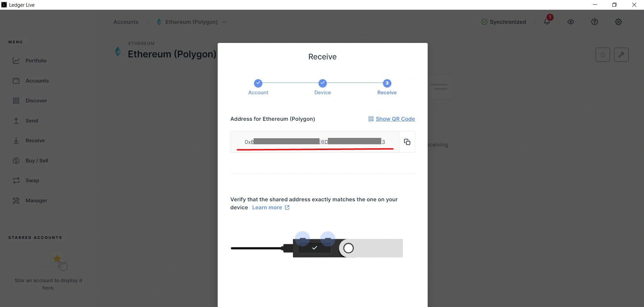Click the "Star an account to display it here" text
Image resolution: width=644 pixels, height=307 pixels.
48,284
